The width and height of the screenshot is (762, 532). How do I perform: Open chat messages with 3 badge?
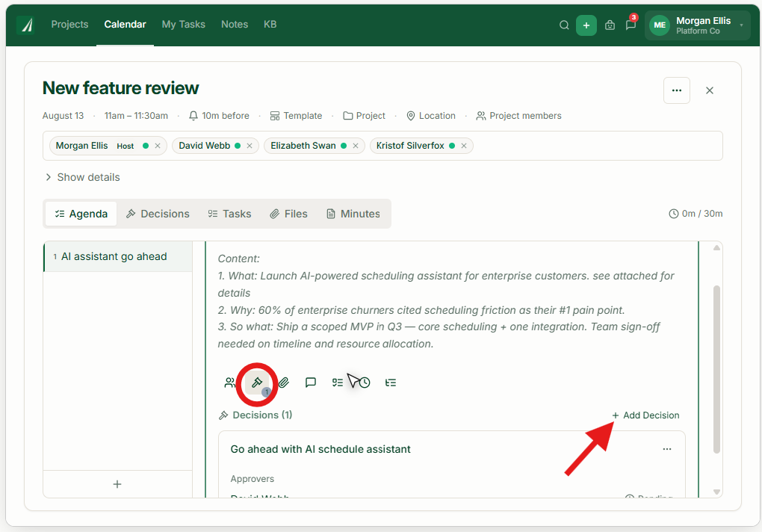coord(631,24)
